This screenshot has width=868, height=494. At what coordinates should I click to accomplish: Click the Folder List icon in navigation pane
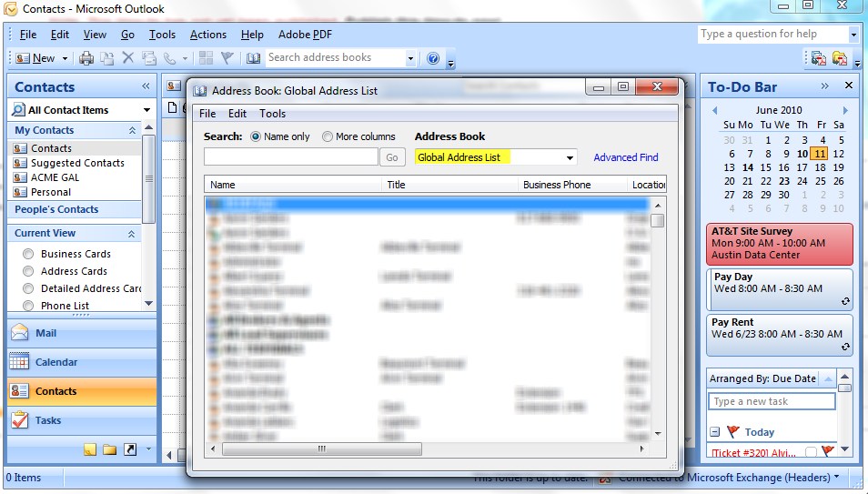tap(109, 449)
